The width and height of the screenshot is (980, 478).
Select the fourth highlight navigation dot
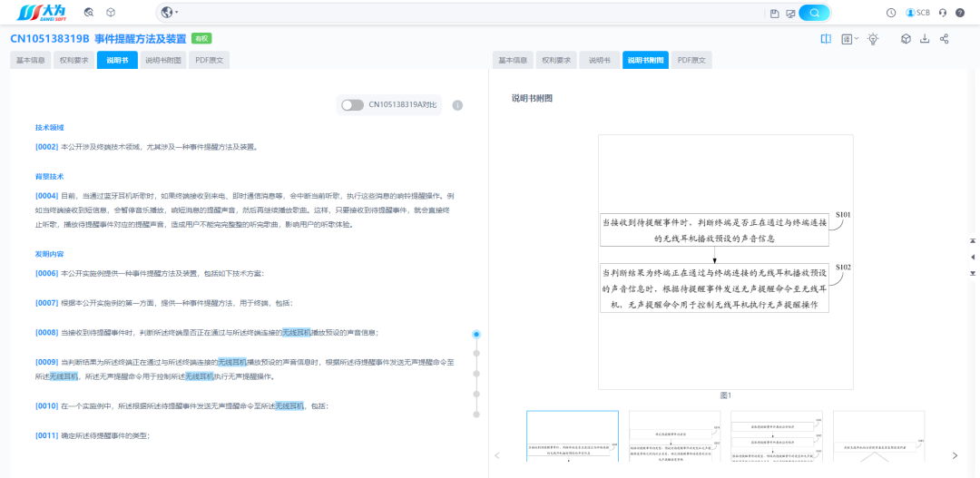[x=476, y=394]
